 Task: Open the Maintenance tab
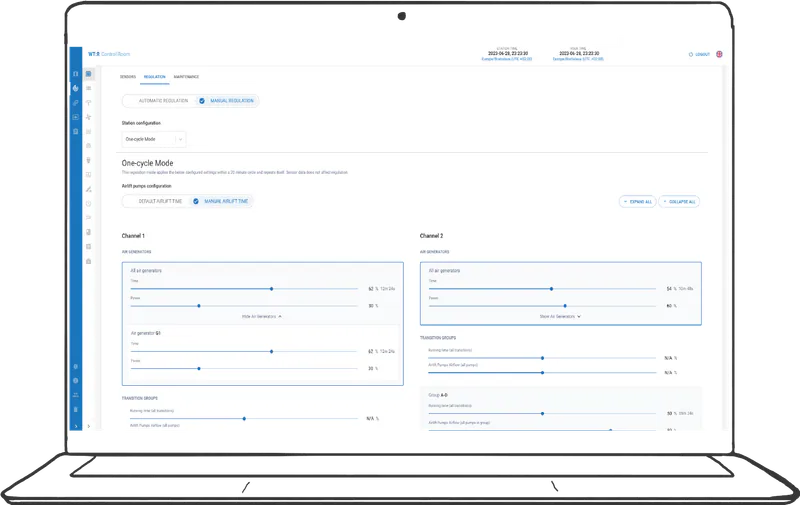[186, 76]
